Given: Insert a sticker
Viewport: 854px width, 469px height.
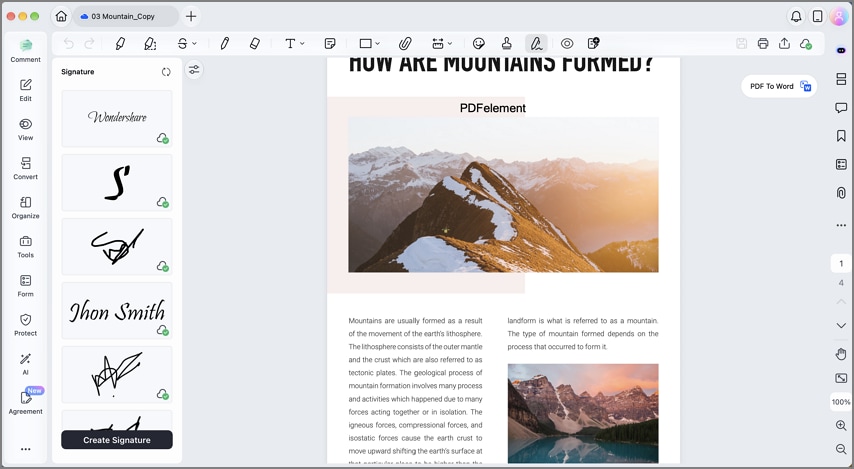Looking at the screenshot, I should [x=479, y=44].
